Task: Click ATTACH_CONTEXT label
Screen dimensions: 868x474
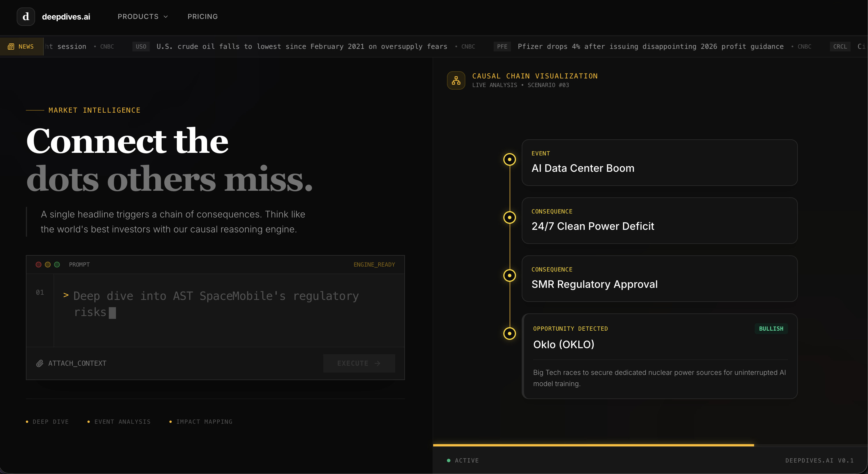Action: [77, 363]
